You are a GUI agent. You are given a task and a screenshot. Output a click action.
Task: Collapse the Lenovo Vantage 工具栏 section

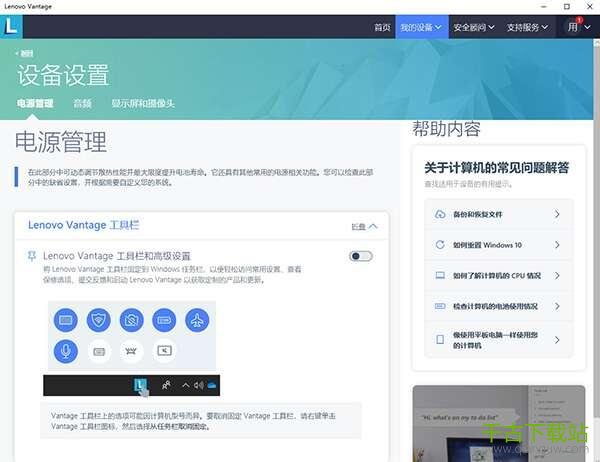point(364,226)
